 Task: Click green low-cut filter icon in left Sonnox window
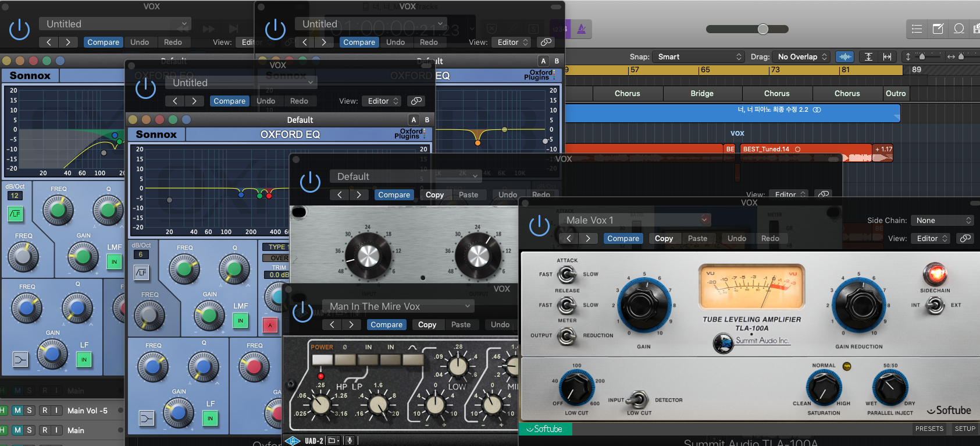(x=15, y=214)
